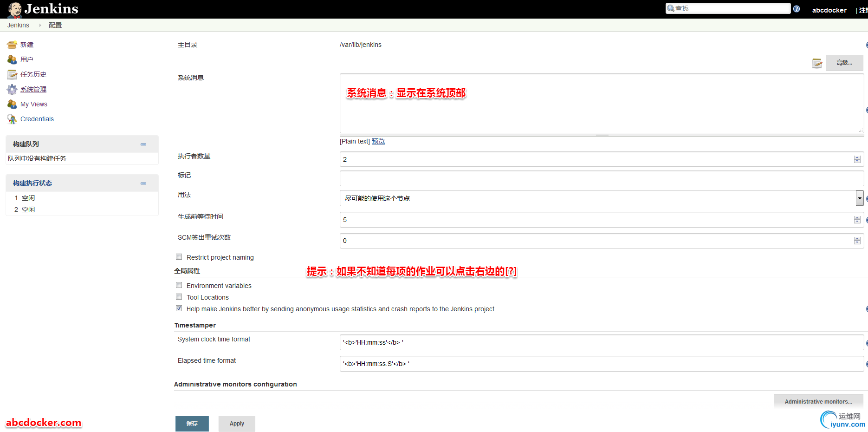Adjust 生成前等待时间 spinner arrows
The height and width of the screenshot is (432, 868).
857,220
